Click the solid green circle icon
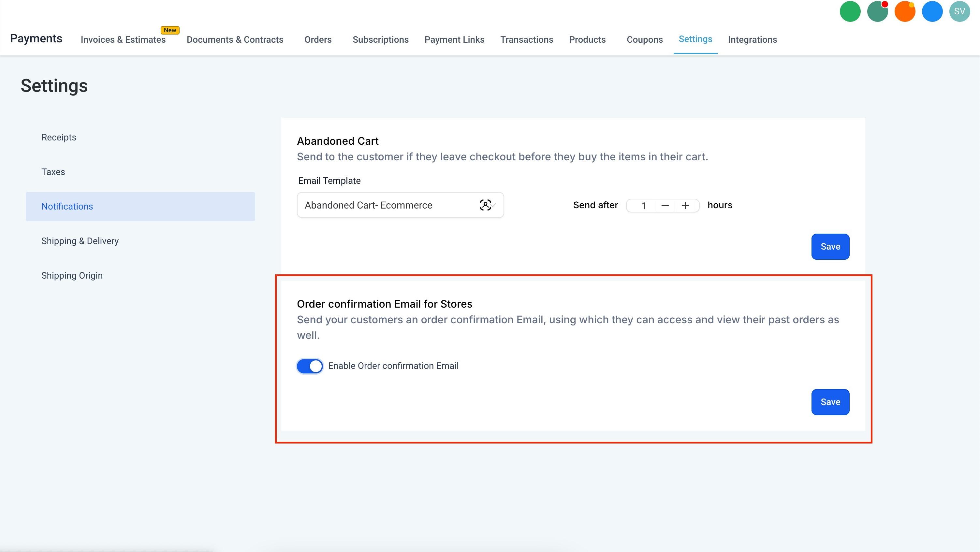This screenshot has height=552, width=980. coord(850,11)
